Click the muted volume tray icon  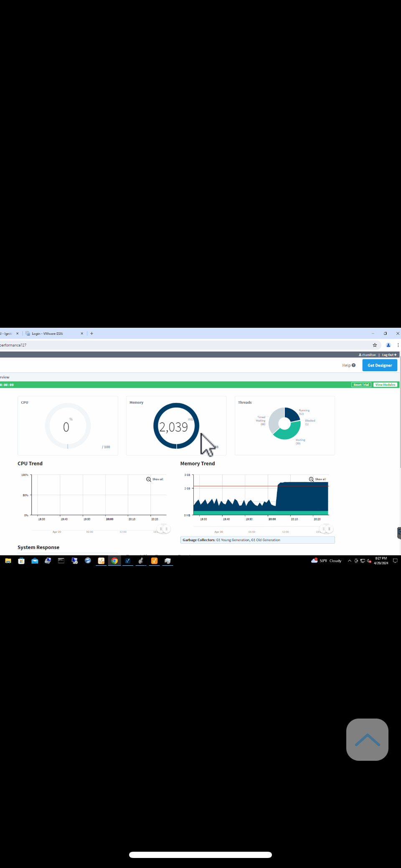click(x=369, y=561)
